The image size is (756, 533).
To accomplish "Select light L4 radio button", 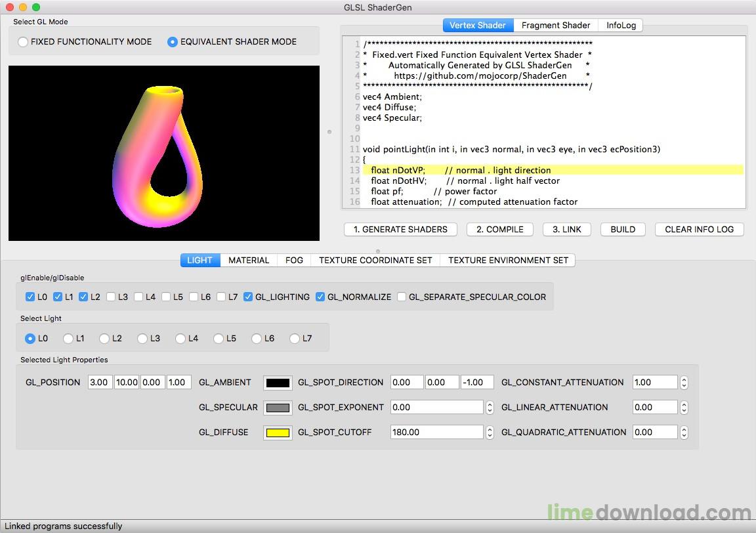I will point(180,339).
